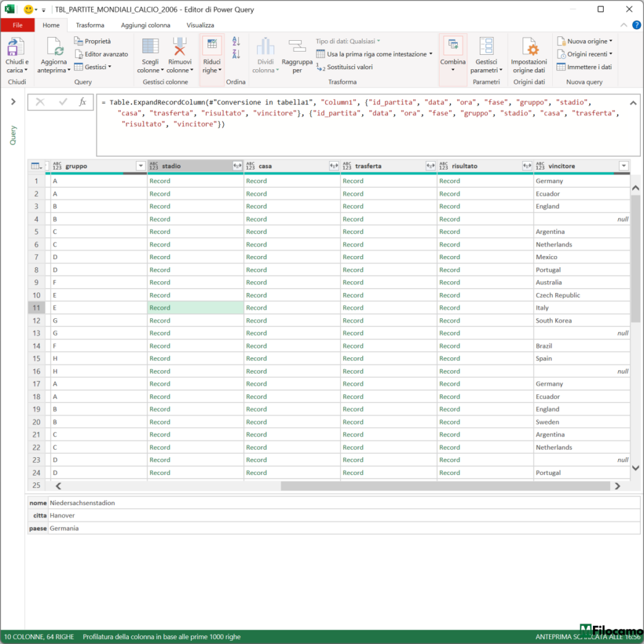Viewport: 644px width, 644px height.
Task: Collapse the ribbon
Action: click(623, 25)
